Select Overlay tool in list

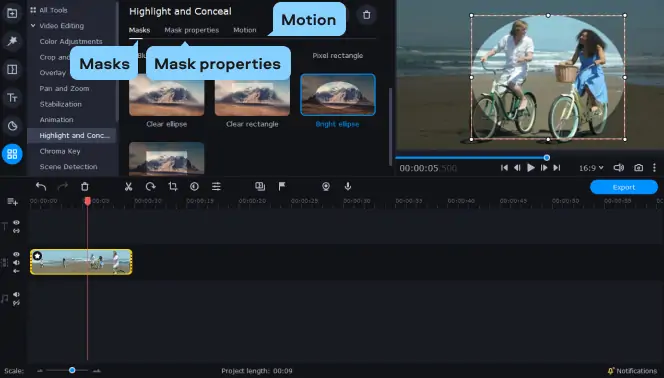pyautogui.click(x=53, y=73)
